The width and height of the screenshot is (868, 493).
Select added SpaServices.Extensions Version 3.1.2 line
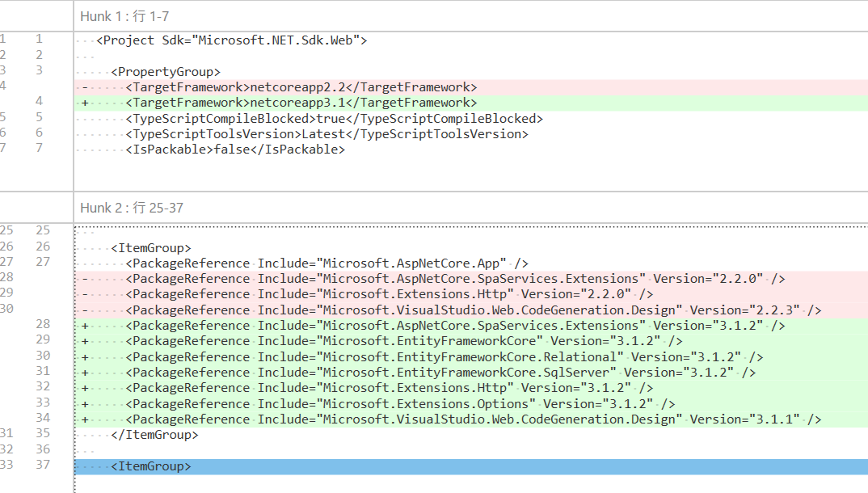point(470,326)
